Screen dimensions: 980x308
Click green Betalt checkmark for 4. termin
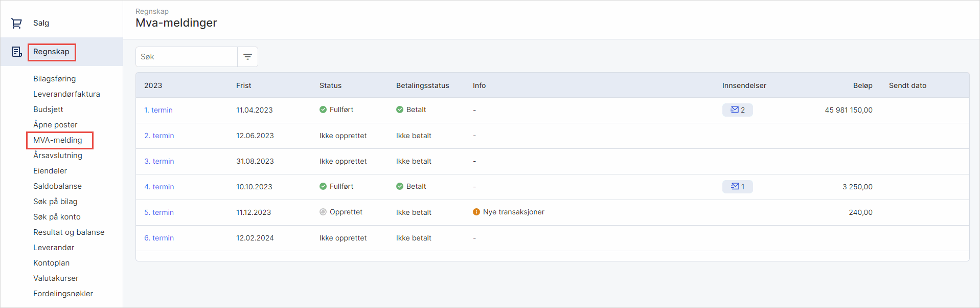tap(400, 186)
